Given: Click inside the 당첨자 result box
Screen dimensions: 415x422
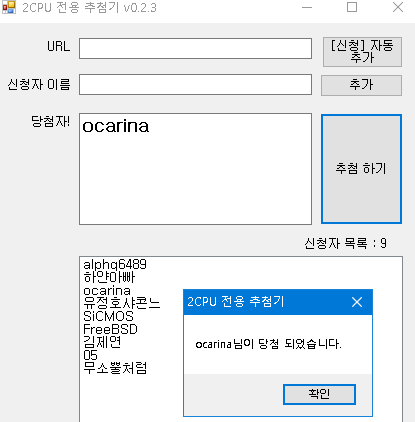Looking at the screenshot, I should click(x=195, y=169).
